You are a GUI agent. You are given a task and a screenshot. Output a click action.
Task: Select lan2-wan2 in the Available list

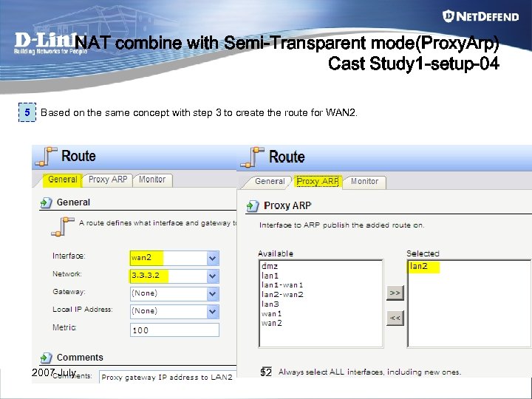[282, 295]
